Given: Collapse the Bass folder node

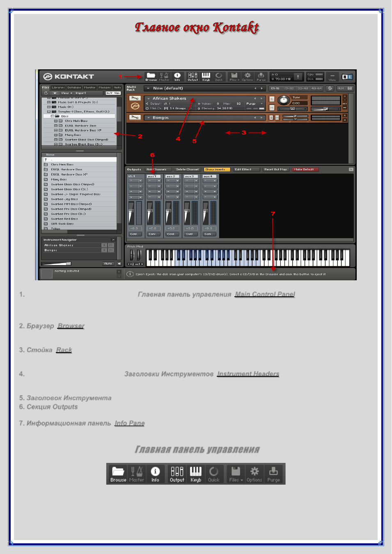Looking at the screenshot, I should point(52,116).
